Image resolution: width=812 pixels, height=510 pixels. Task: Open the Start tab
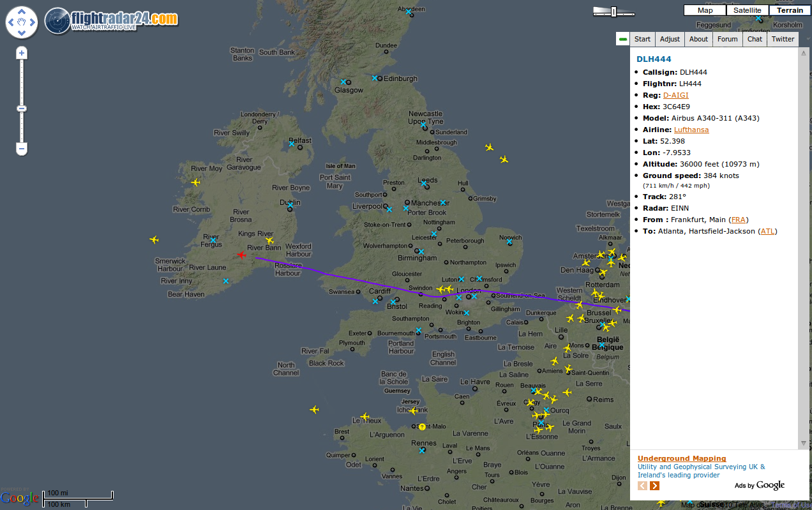(x=643, y=39)
